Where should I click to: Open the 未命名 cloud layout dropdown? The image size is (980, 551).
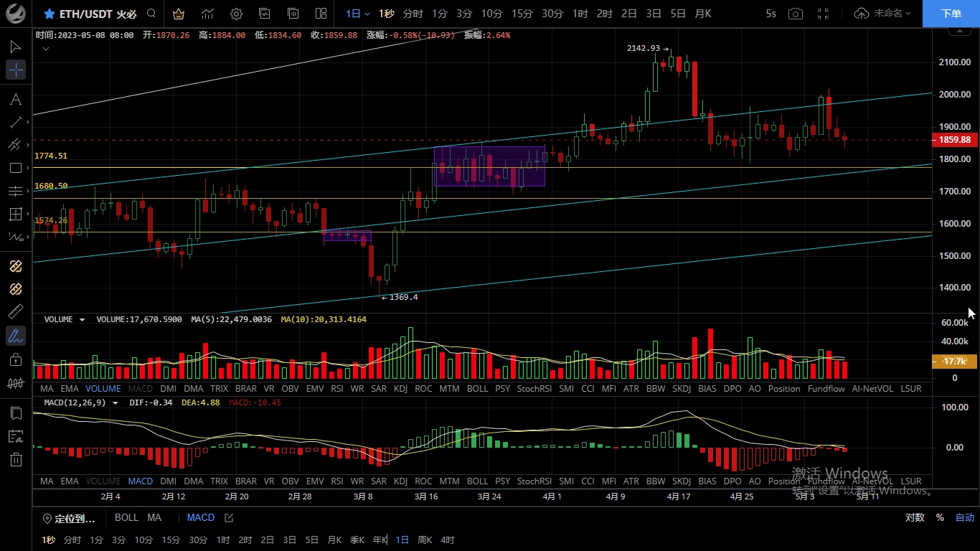(x=882, y=14)
